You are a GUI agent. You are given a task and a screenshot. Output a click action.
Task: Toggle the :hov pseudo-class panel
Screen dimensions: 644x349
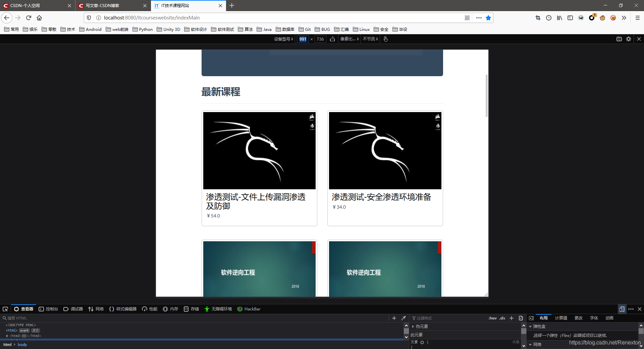(492, 318)
